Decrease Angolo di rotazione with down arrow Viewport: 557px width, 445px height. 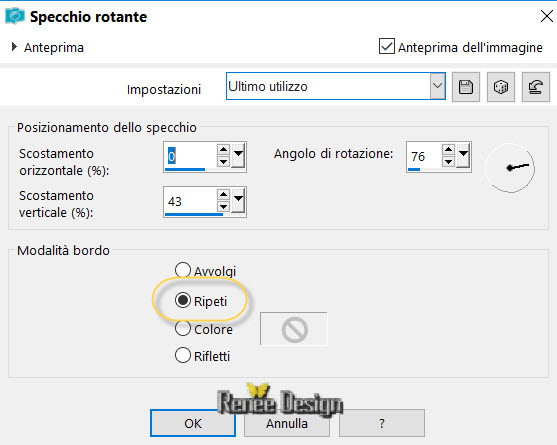(x=448, y=162)
